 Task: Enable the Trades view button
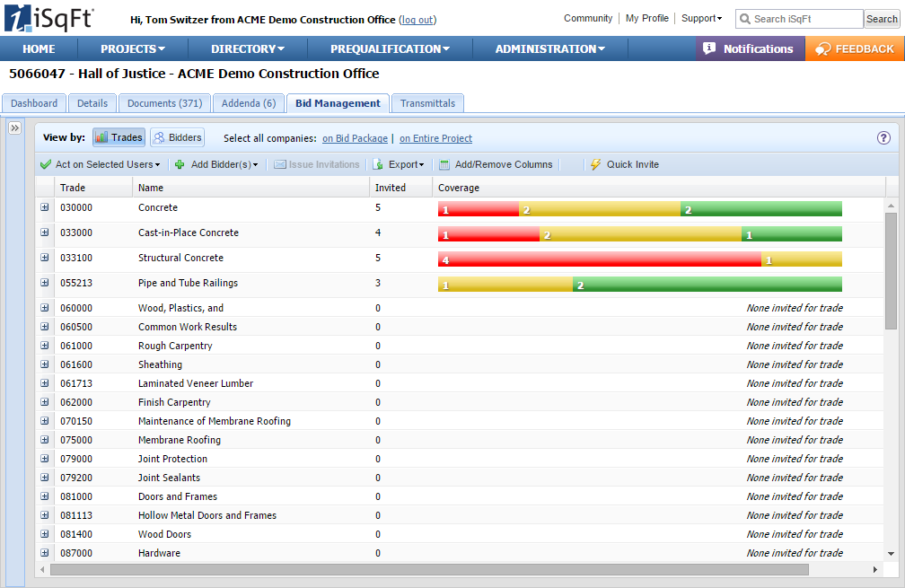118,136
